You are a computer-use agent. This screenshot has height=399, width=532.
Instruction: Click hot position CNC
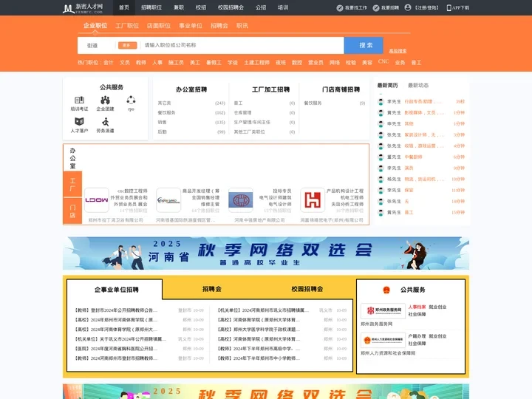tap(383, 62)
